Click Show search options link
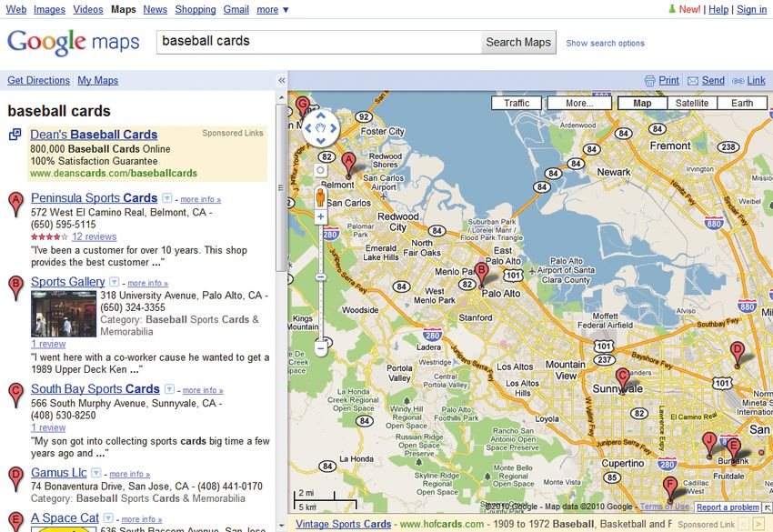 click(605, 44)
